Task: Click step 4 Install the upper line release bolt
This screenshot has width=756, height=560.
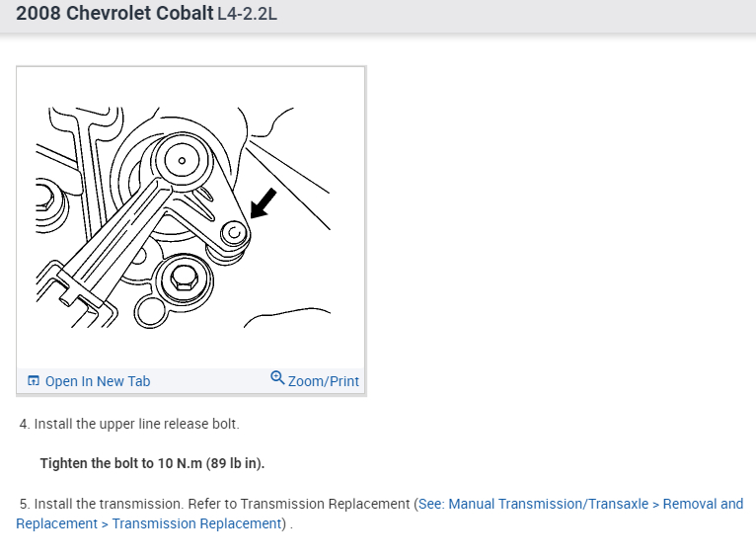Action: point(129,424)
